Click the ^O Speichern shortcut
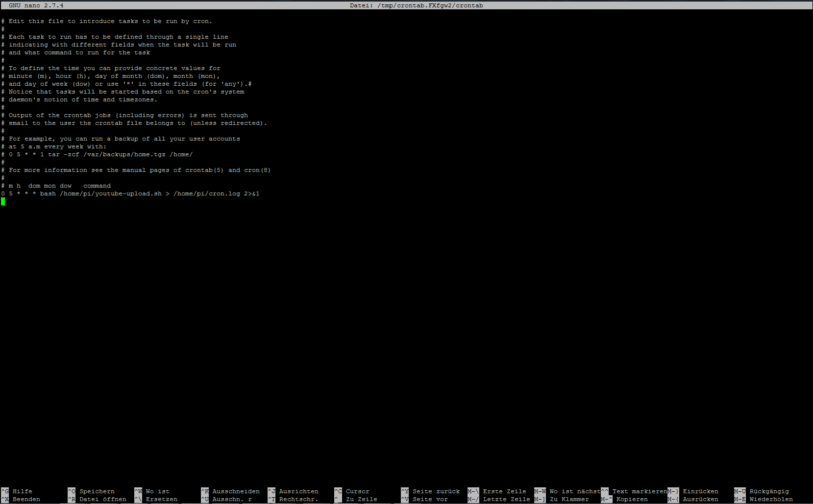 click(91, 491)
